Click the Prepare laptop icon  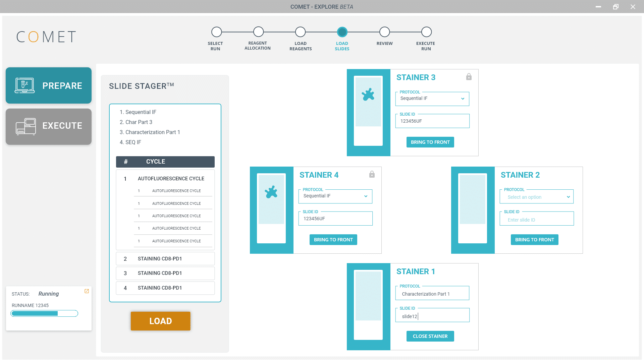[24, 85]
